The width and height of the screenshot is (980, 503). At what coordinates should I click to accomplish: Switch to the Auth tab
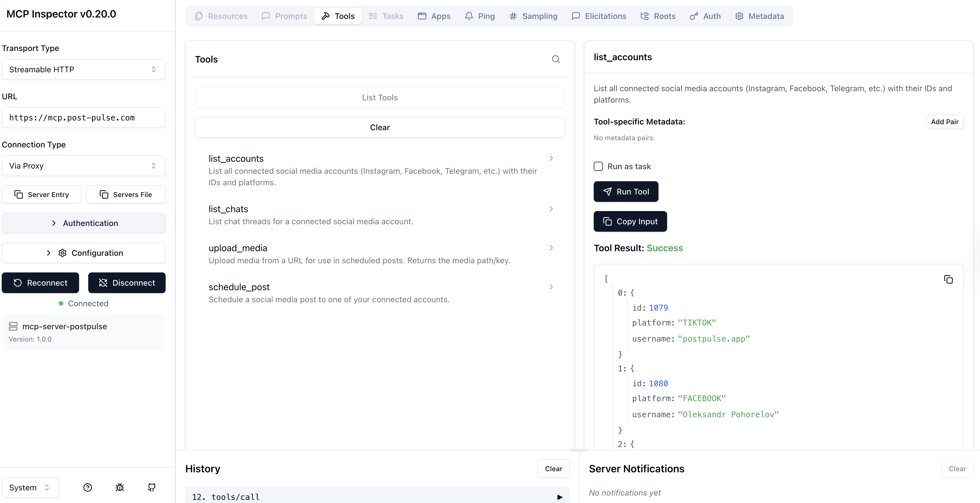(705, 16)
